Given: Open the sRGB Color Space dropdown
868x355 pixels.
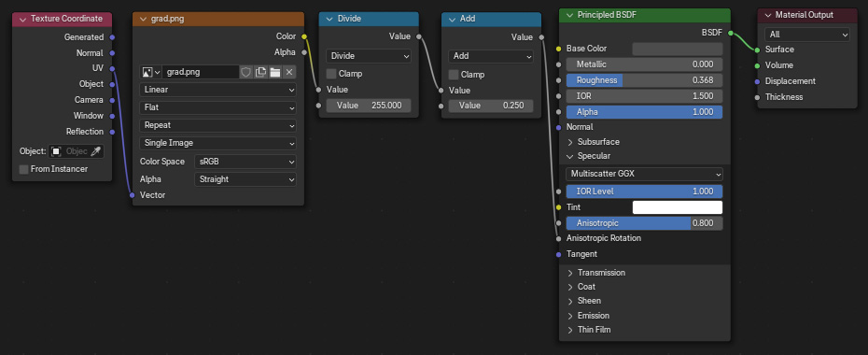Looking at the screenshot, I should [245, 162].
